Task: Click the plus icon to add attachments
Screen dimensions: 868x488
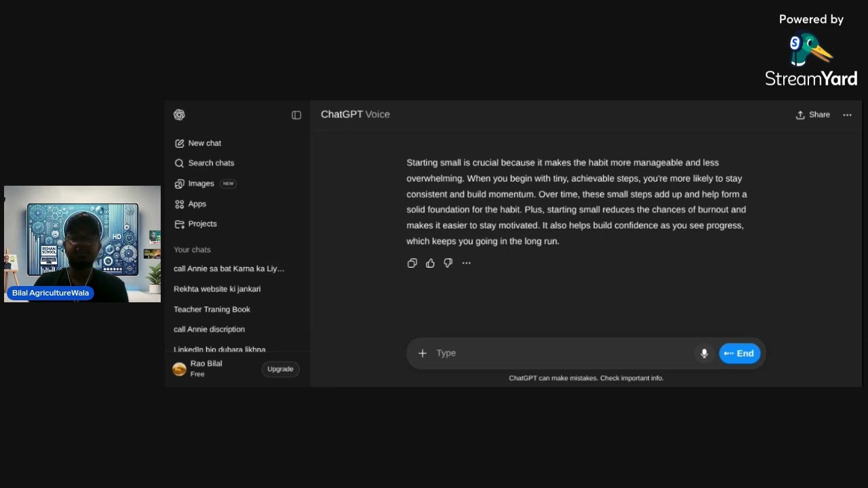Action: pos(422,353)
